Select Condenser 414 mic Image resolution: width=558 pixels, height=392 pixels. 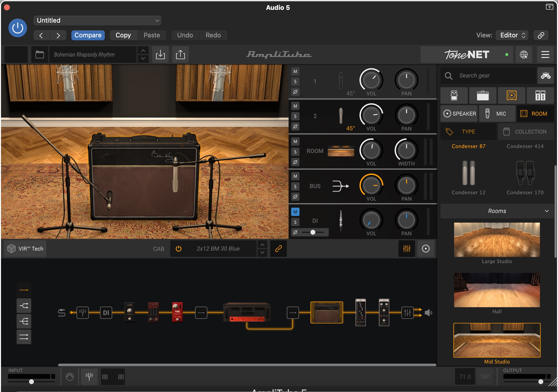click(x=525, y=146)
